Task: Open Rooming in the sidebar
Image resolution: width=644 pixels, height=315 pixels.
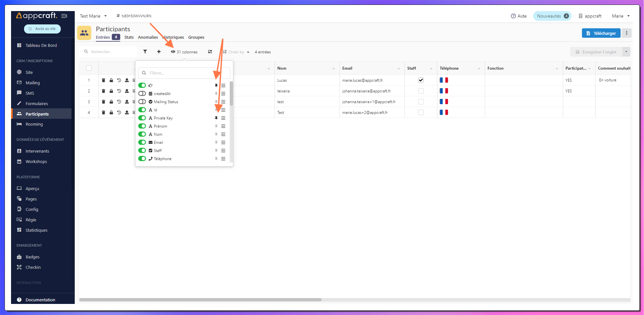Action: pyautogui.click(x=34, y=124)
